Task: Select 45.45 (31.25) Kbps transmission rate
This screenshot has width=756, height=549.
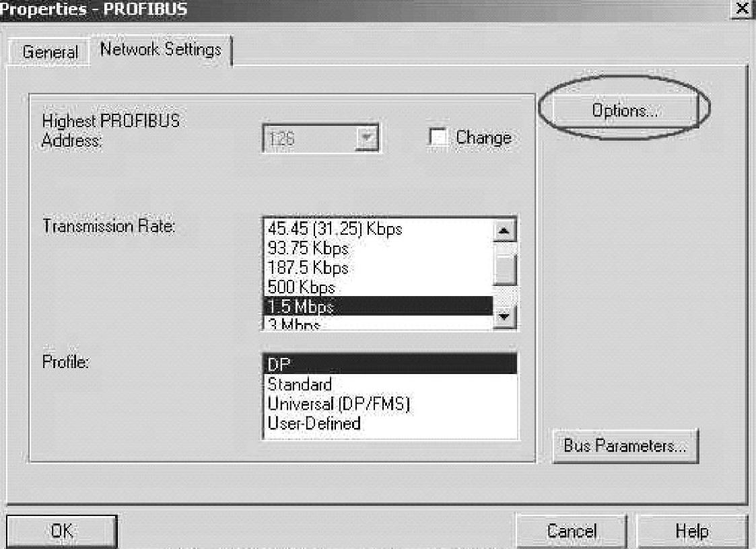Action: click(x=378, y=229)
